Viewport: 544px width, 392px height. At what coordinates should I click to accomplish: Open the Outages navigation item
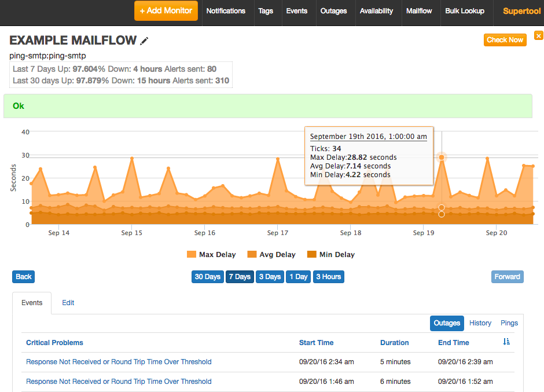point(334,11)
